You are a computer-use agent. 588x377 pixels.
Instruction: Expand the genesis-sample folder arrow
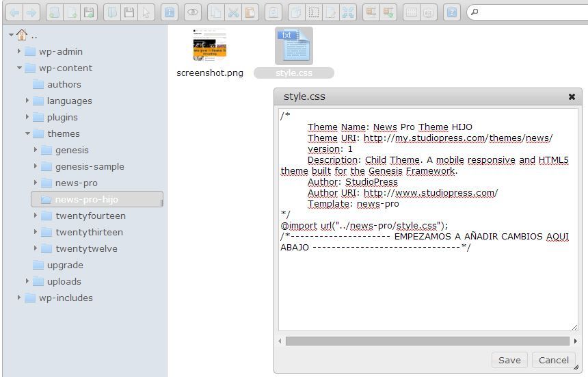pos(36,166)
